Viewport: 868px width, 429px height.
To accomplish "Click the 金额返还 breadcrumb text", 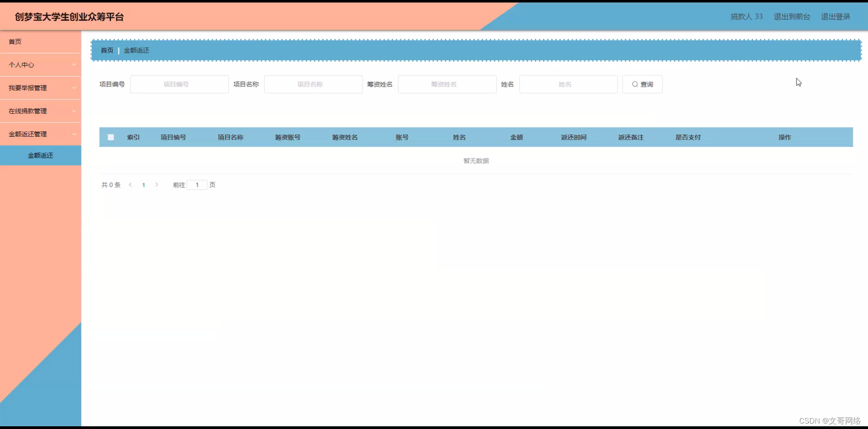I will [x=137, y=50].
